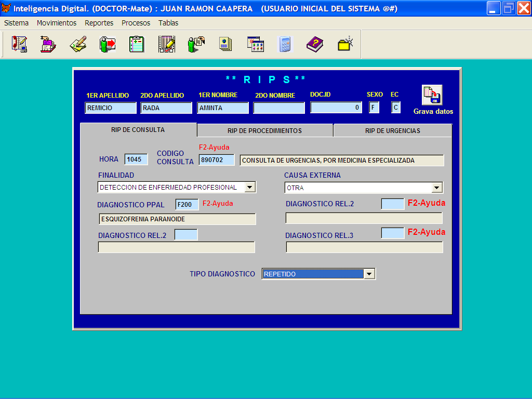Image resolution: width=532 pixels, height=399 pixels.
Task: Close the DOCTOR-Mate window
Action: [524, 8]
